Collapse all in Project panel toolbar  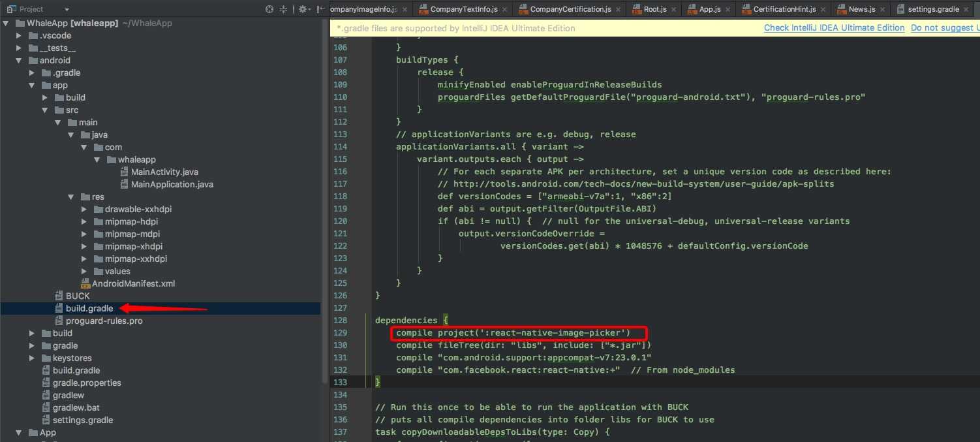[x=283, y=9]
